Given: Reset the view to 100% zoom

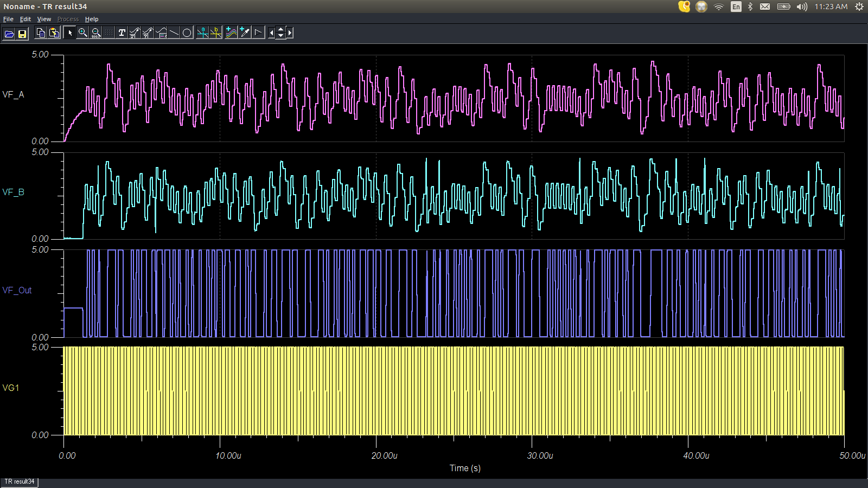Looking at the screenshot, I should click(96, 33).
